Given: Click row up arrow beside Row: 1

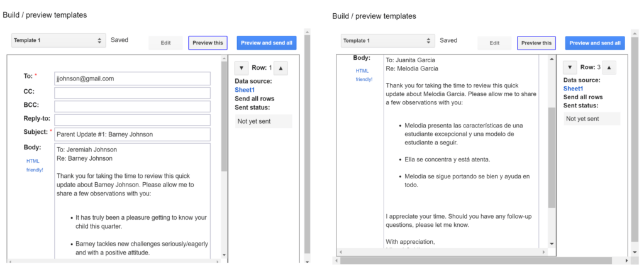Looking at the screenshot, I should [280, 68].
